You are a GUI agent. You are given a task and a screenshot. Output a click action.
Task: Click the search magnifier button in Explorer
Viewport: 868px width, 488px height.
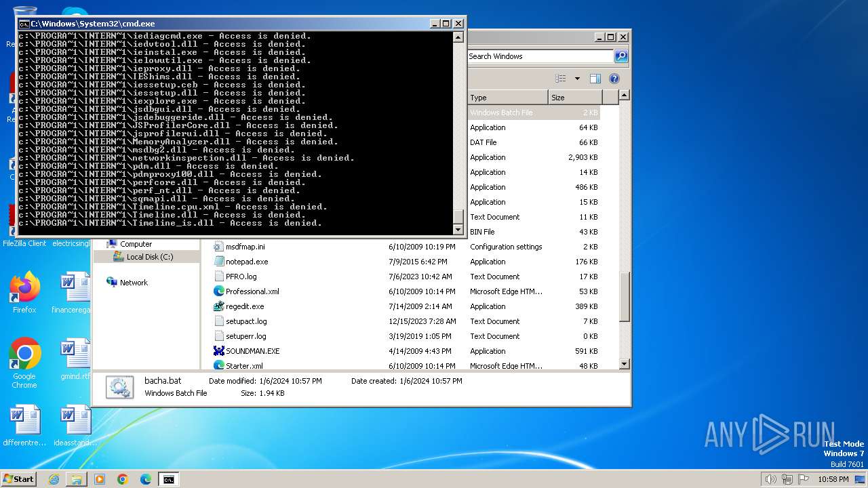(621, 56)
